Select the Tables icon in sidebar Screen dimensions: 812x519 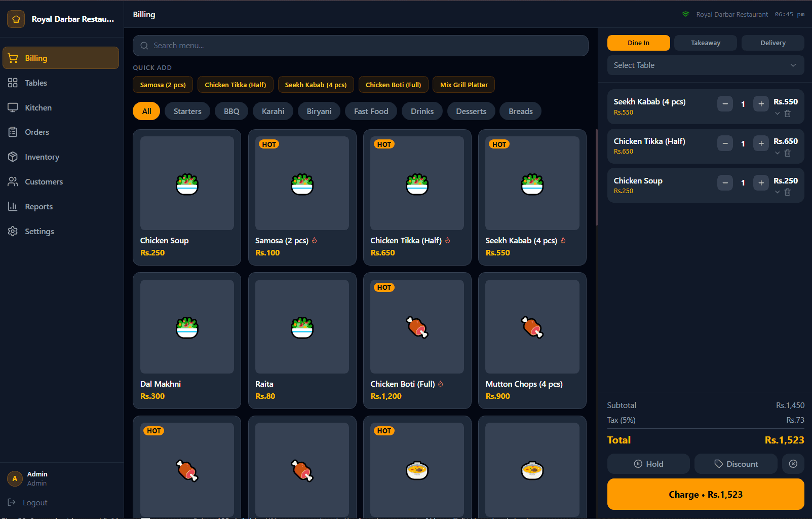(13, 83)
